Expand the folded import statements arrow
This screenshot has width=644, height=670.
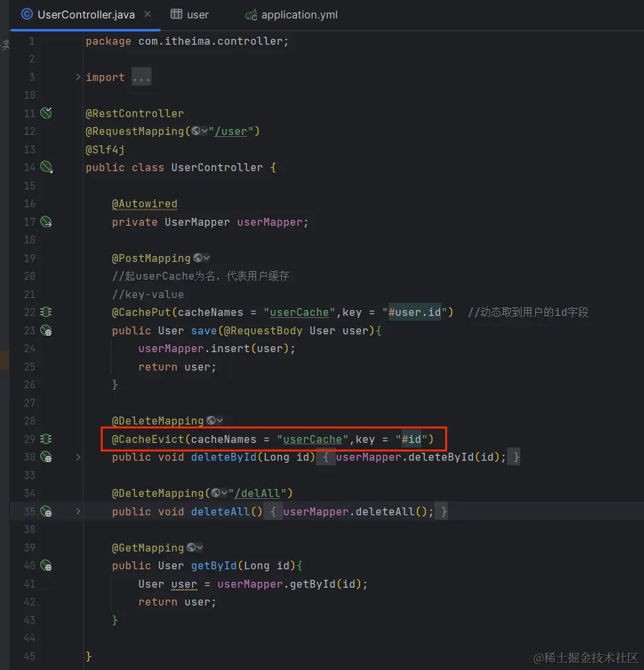coord(78,77)
